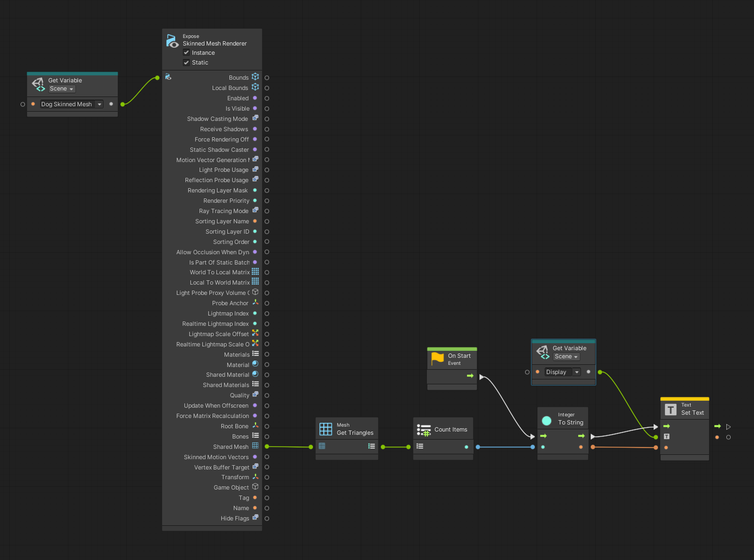This screenshot has height=560, width=754.
Task: Click the Material sphere icon
Action: click(x=255, y=364)
